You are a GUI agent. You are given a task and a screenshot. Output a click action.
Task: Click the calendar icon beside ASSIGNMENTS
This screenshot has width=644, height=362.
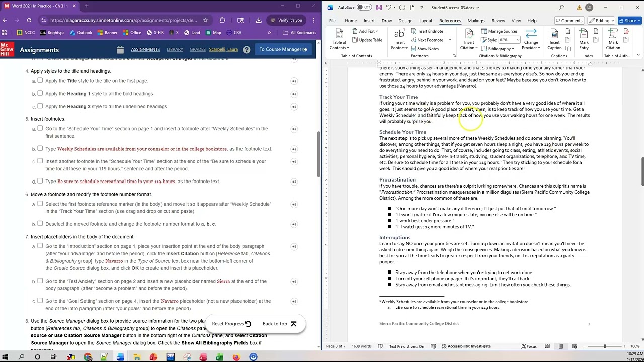pyautogui.click(x=120, y=50)
